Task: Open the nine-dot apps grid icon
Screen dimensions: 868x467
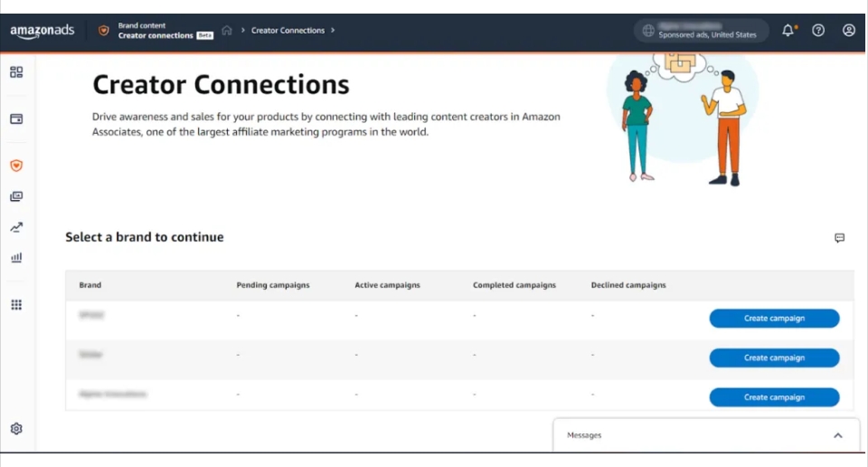Action: [16, 305]
